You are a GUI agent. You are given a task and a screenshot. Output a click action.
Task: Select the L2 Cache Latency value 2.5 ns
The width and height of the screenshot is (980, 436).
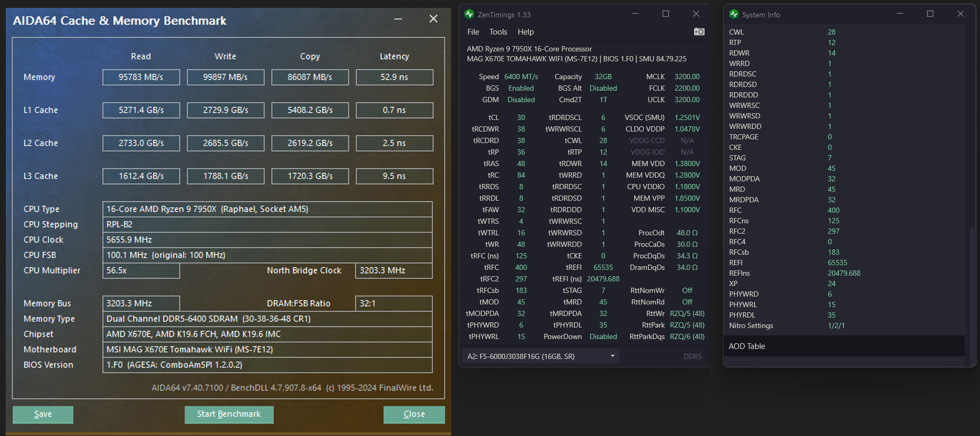point(395,143)
